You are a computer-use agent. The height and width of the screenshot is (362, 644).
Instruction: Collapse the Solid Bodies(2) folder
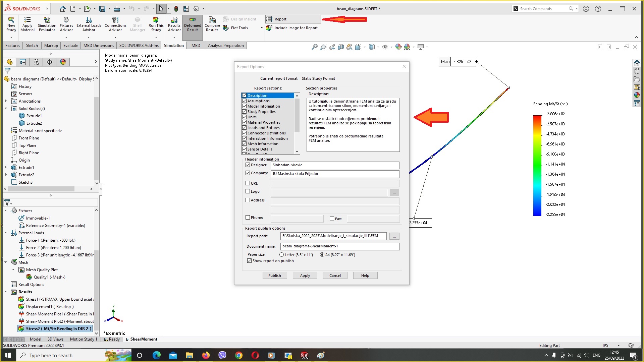pos(6,109)
